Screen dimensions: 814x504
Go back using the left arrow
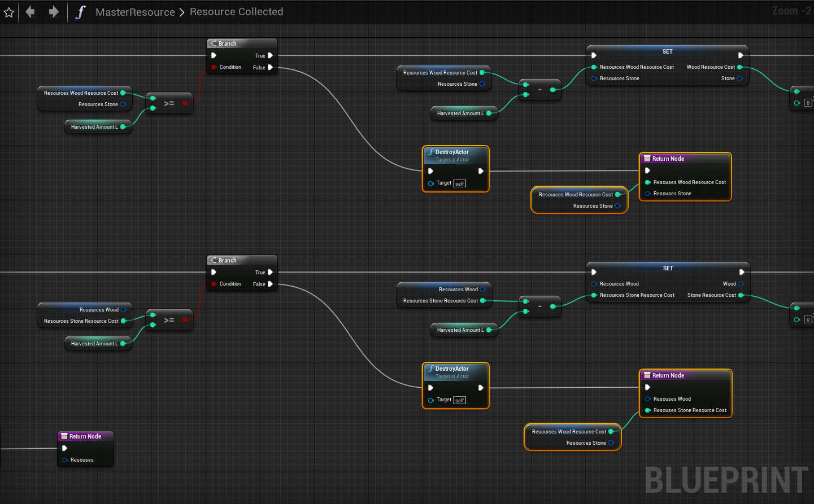click(x=31, y=12)
